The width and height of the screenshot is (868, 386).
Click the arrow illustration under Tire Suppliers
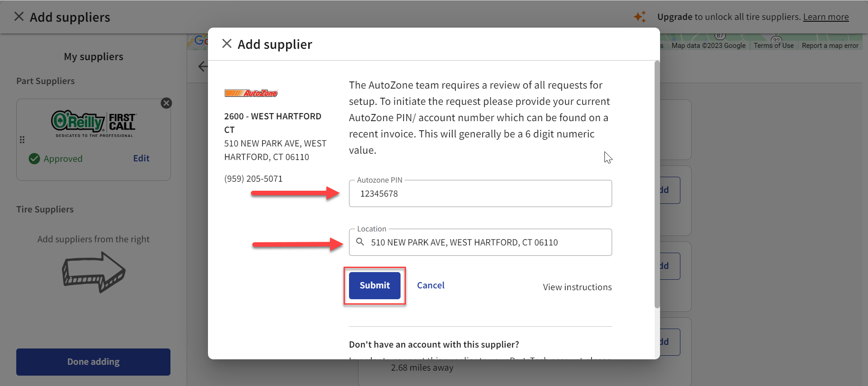point(93,272)
